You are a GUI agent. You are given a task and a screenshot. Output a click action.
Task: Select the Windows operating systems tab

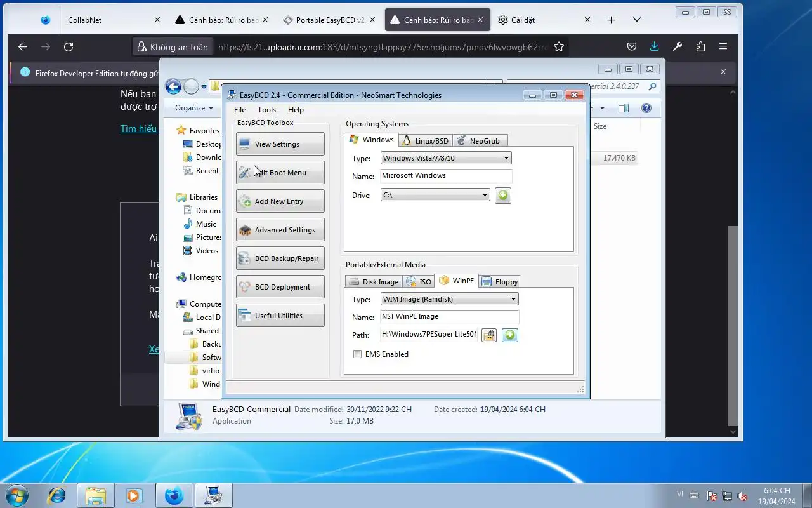point(372,140)
